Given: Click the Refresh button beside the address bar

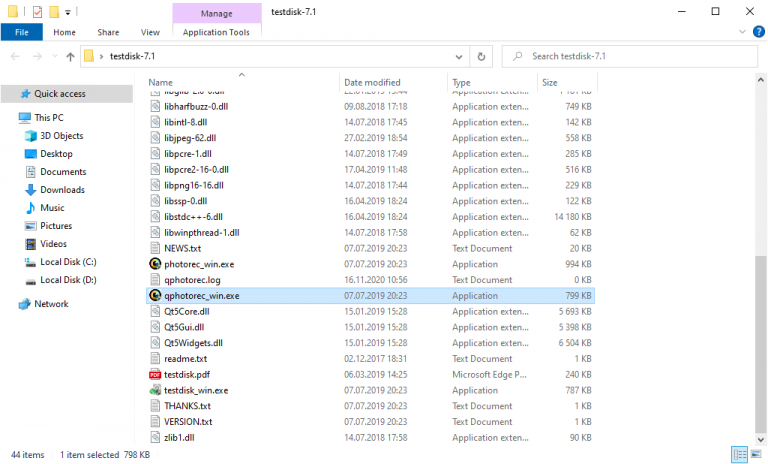Looking at the screenshot, I should pyautogui.click(x=482, y=57).
